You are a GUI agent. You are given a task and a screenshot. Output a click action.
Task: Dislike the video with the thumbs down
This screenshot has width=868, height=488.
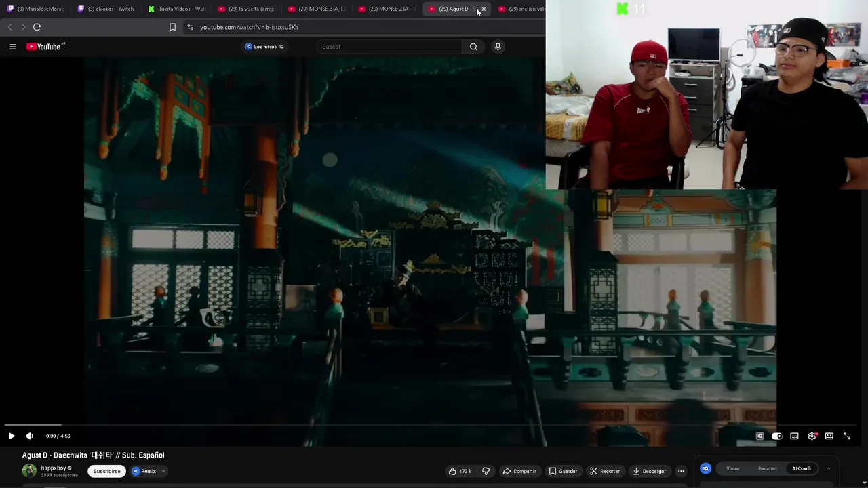click(x=486, y=471)
